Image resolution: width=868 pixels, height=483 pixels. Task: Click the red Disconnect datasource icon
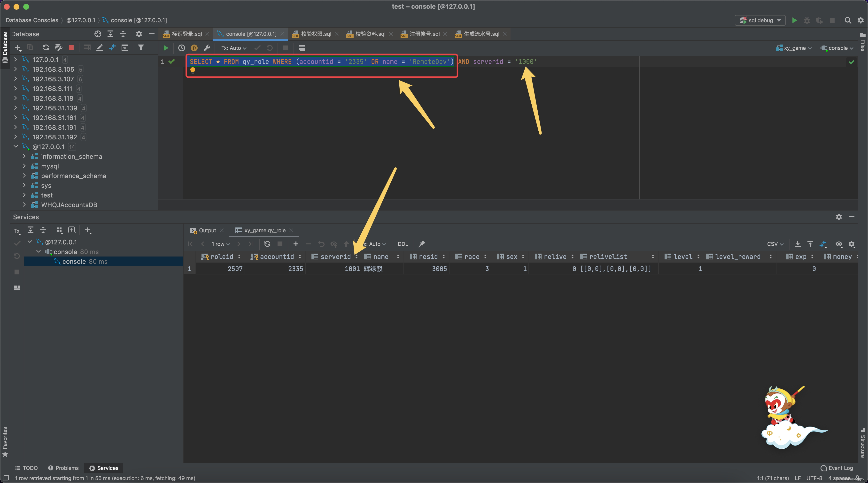point(71,47)
